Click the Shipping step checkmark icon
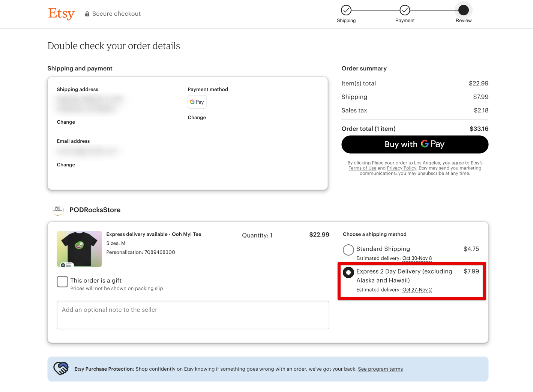 click(x=346, y=10)
